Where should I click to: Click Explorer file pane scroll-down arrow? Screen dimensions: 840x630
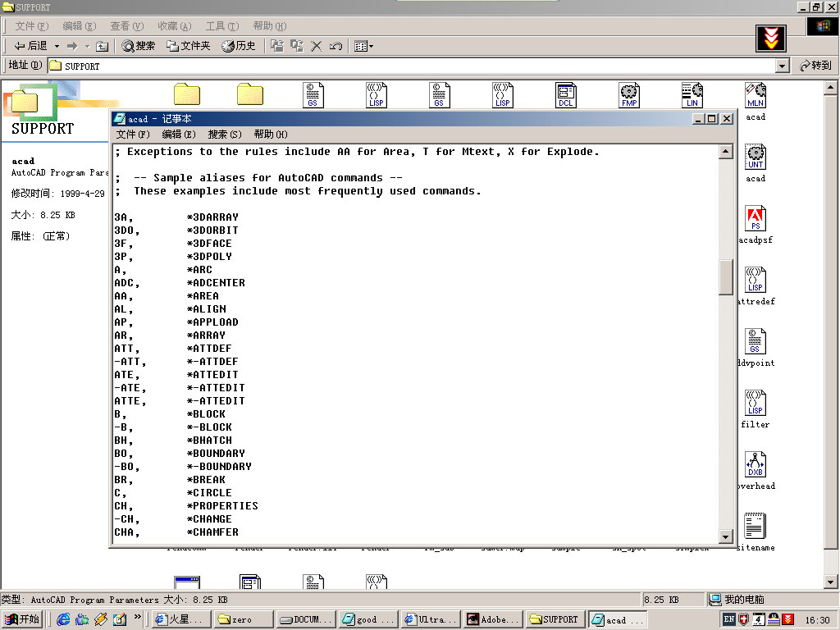(x=830, y=582)
